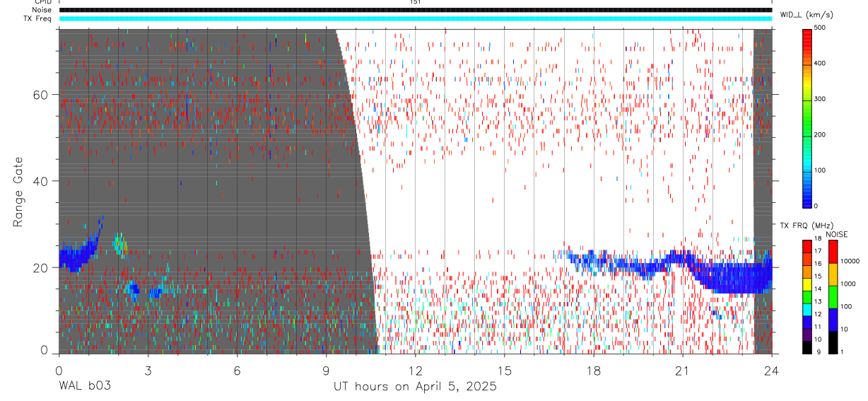Click the '21' UT hour tick label
The height and width of the screenshot is (401, 868).
coord(682,370)
